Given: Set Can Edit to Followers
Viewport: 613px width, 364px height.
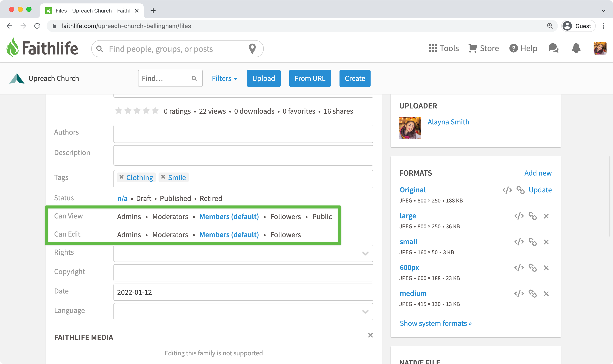Looking at the screenshot, I should (x=286, y=234).
